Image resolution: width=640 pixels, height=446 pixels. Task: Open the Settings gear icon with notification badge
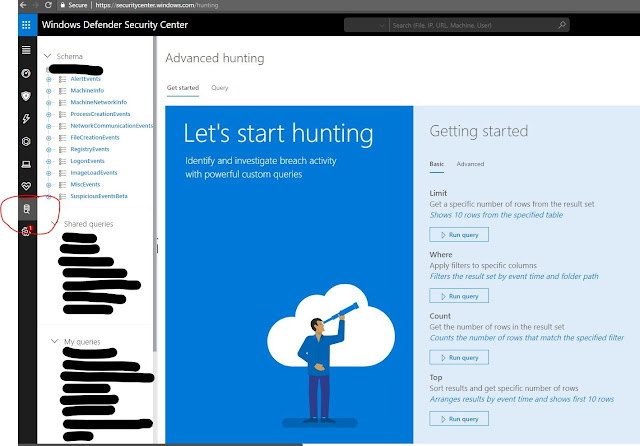(x=26, y=231)
